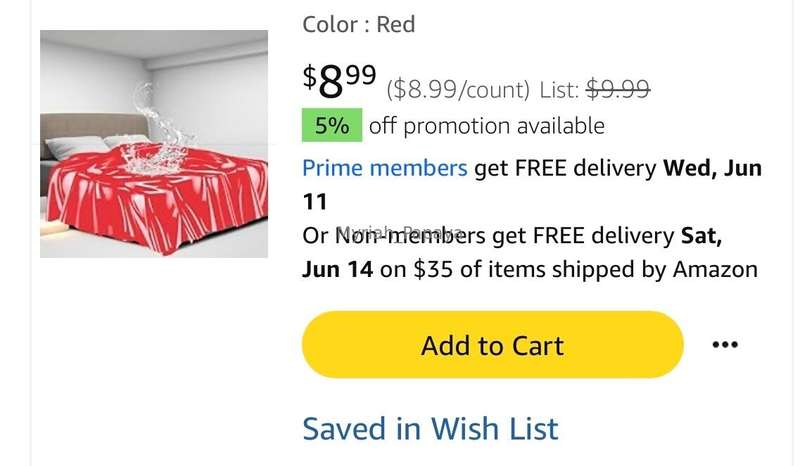
Task: Click the Wed, Jun 11 delivery date
Action: pos(532,185)
